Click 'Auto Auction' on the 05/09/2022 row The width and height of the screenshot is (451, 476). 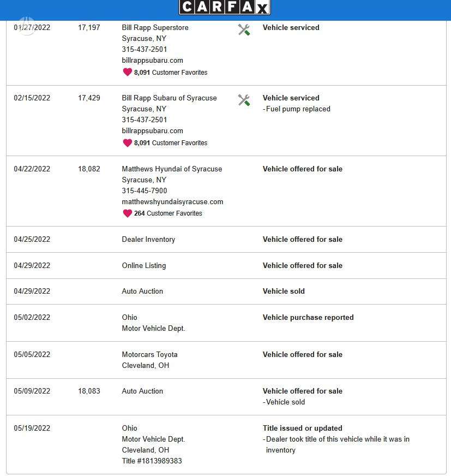click(142, 391)
